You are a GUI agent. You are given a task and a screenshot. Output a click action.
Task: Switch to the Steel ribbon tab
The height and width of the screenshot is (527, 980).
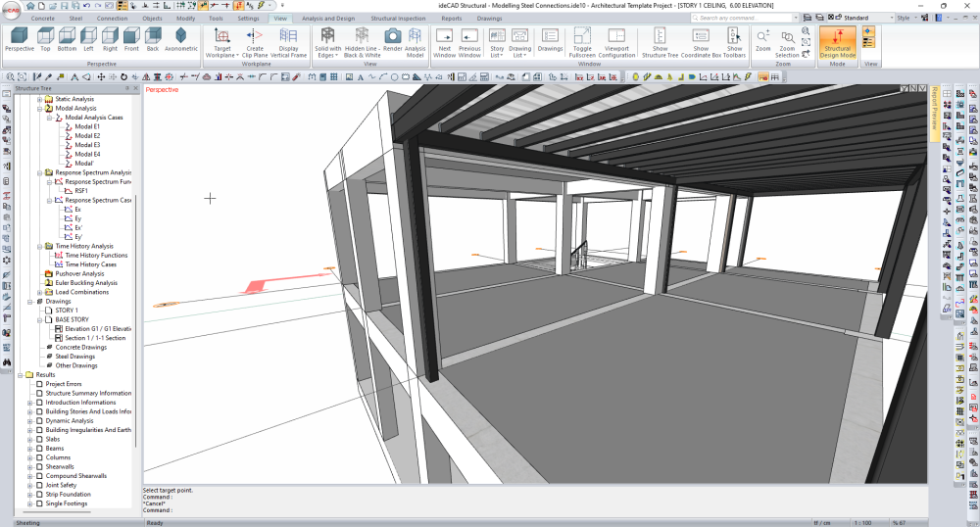(x=75, y=19)
